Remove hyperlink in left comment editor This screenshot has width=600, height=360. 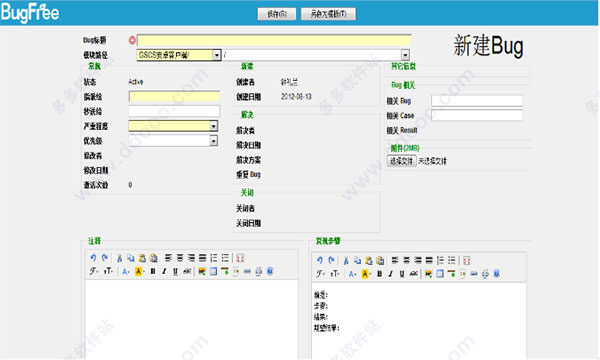(x=259, y=271)
